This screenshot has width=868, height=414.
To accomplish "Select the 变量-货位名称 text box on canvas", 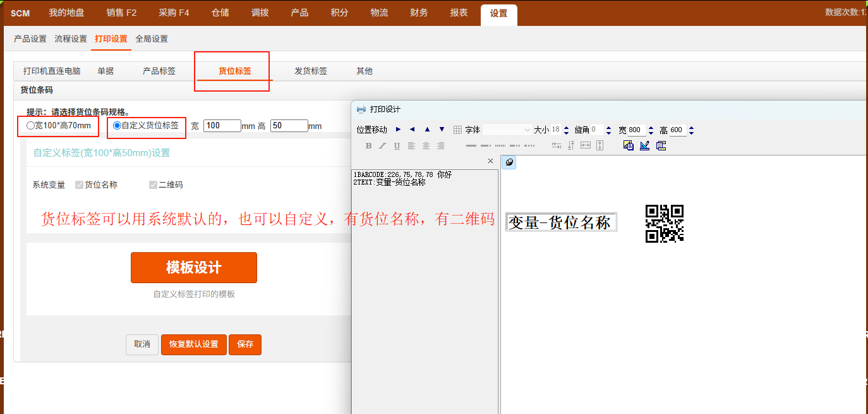I will pos(561,222).
